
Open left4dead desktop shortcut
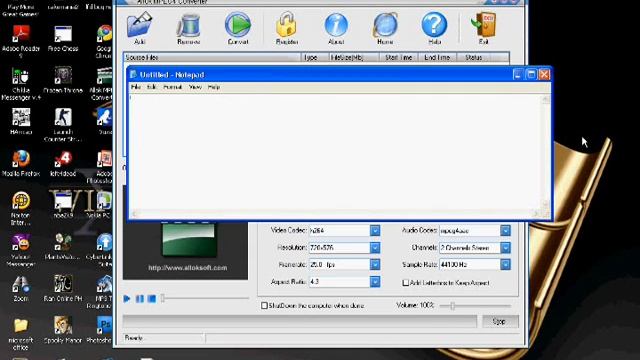point(63,163)
